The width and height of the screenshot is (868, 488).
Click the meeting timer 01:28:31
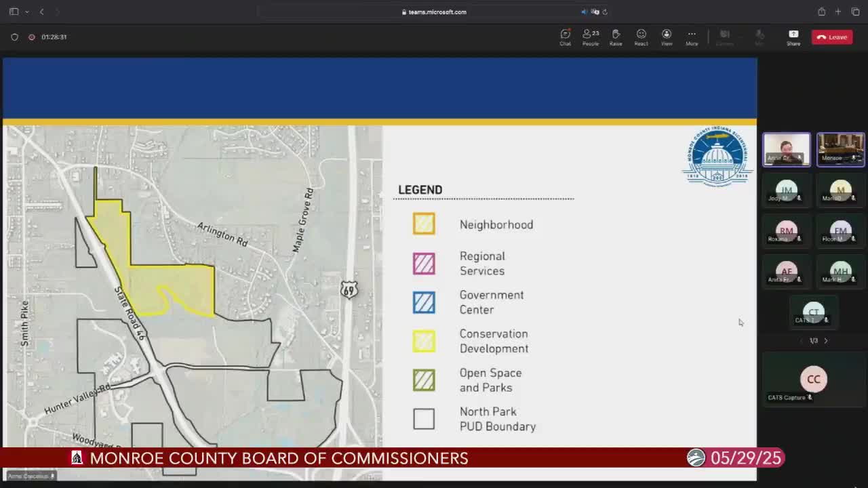pos(54,37)
